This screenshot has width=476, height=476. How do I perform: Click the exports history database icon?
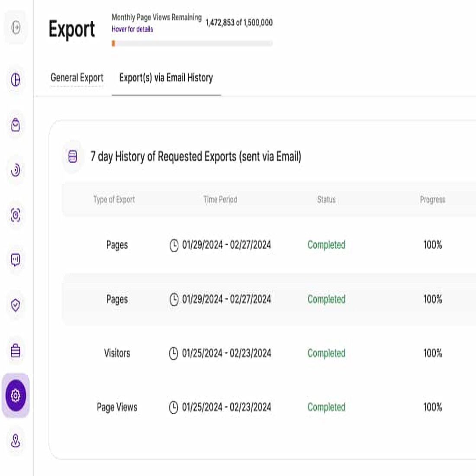pyautogui.click(x=73, y=157)
